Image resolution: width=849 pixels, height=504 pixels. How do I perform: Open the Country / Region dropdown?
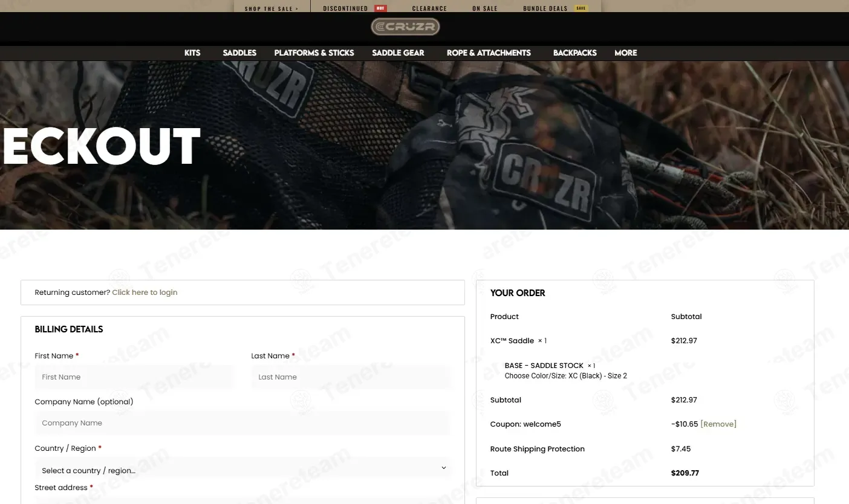pyautogui.click(x=242, y=470)
